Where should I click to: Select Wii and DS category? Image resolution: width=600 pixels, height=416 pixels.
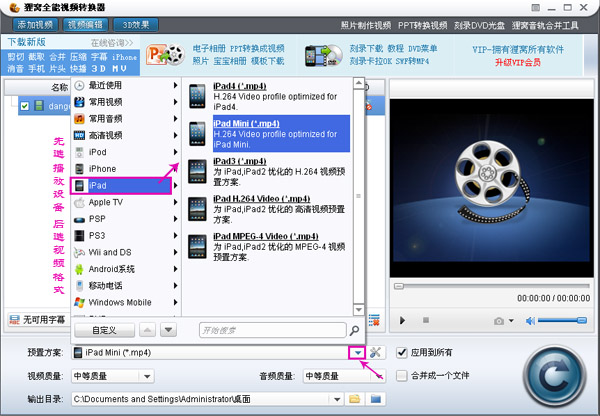[x=126, y=252]
